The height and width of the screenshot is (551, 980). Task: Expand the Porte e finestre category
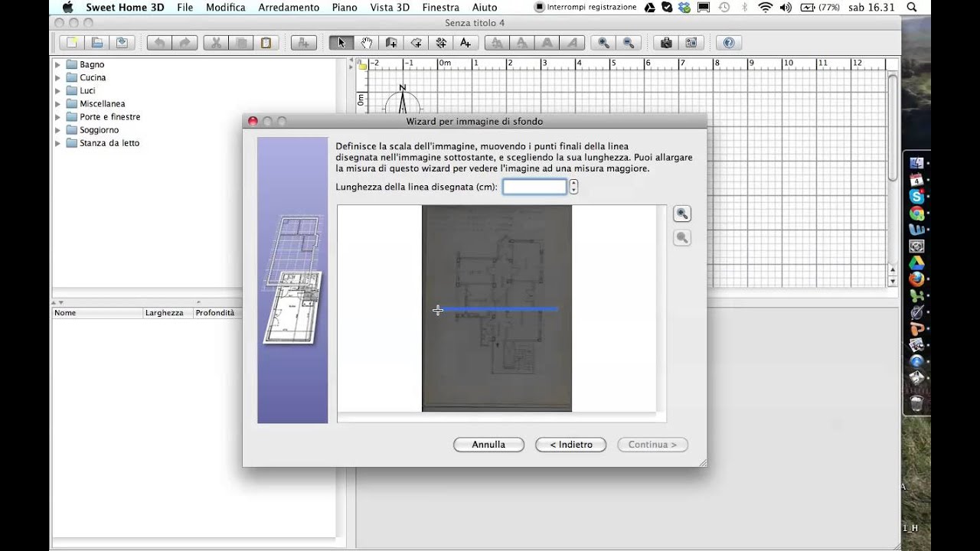point(57,117)
